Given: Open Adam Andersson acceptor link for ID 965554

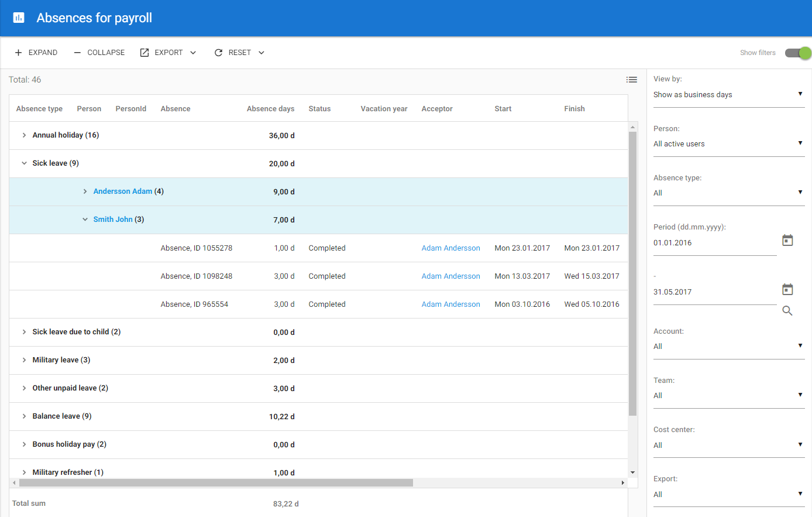Looking at the screenshot, I should point(450,304).
